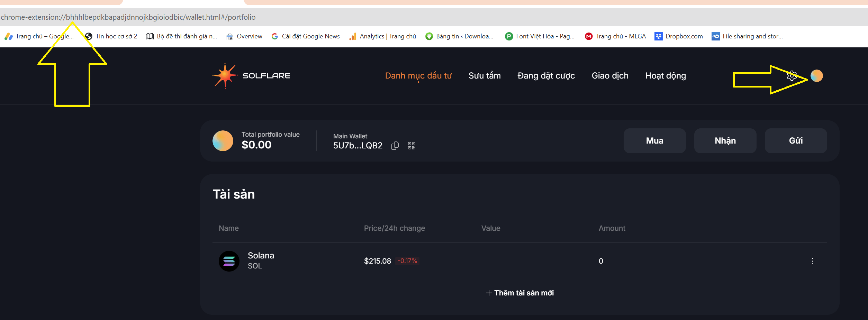Go to the Đang đặt cược tab
The width and height of the screenshot is (868, 320).
coord(546,76)
